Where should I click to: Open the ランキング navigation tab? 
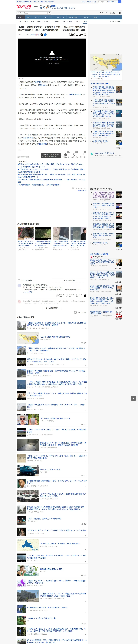86,17
